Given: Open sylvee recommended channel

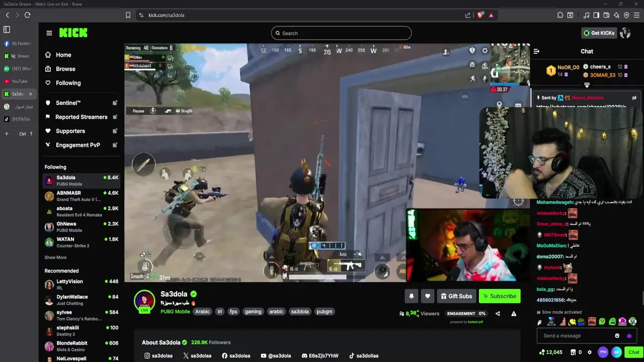Looking at the screenshot, I should [x=81, y=315].
